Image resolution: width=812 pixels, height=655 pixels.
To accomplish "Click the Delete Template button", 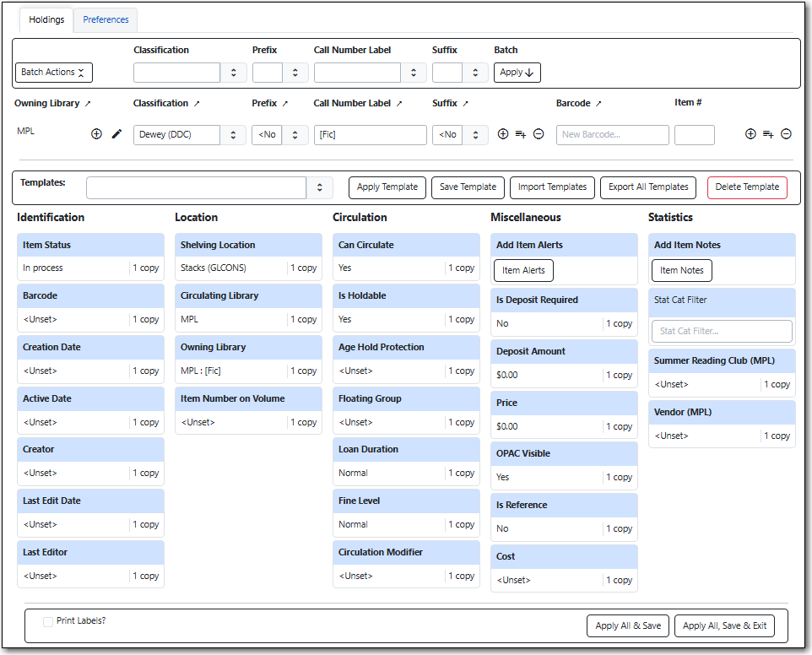I will click(x=746, y=187).
